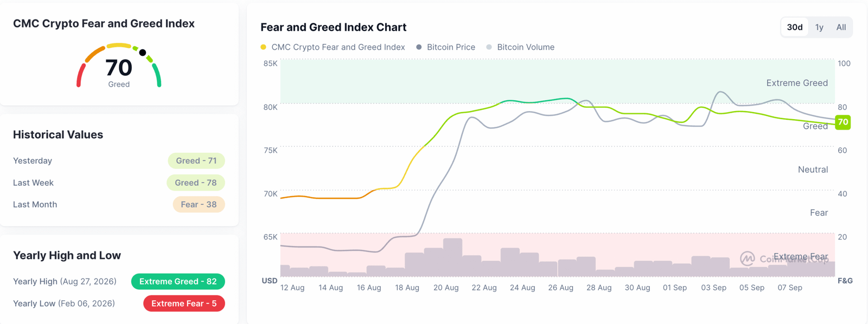Toggle Bitcoin Volume legend series
The width and height of the screenshot is (868, 324).
[x=520, y=47]
